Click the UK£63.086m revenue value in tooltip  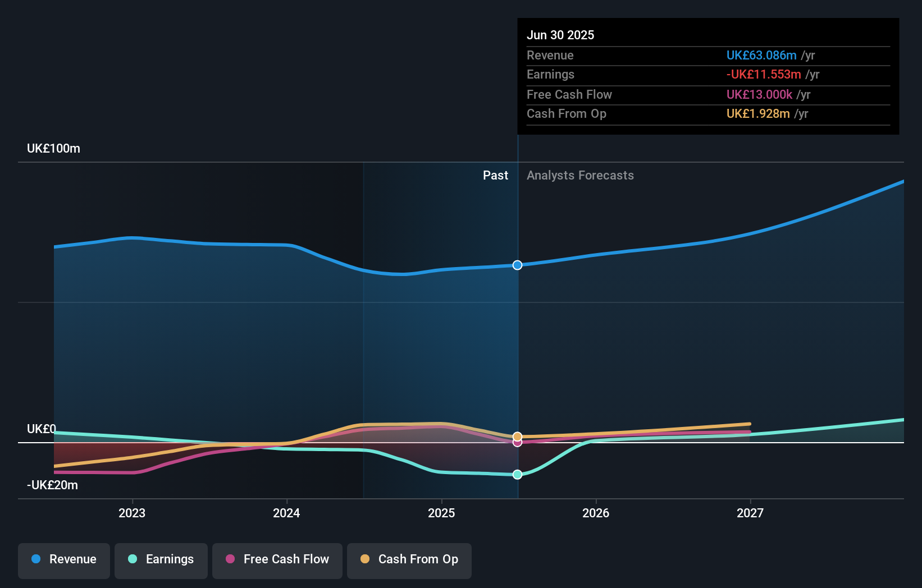coord(761,56)
